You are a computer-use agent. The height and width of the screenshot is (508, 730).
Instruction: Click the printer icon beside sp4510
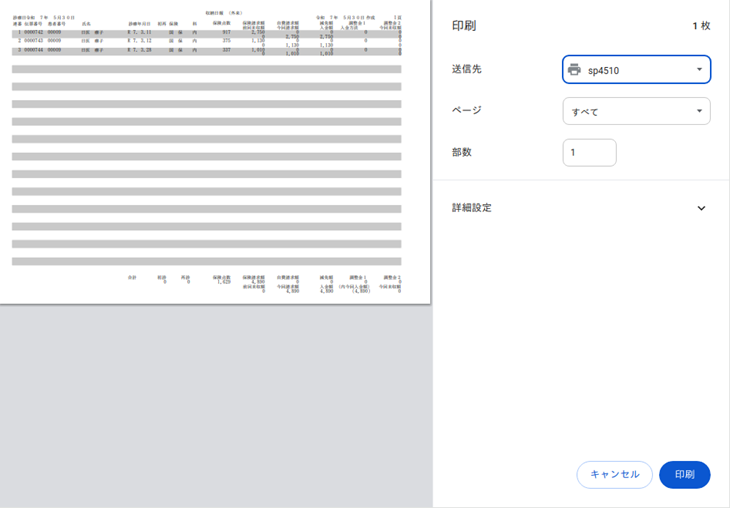(574, 70)
